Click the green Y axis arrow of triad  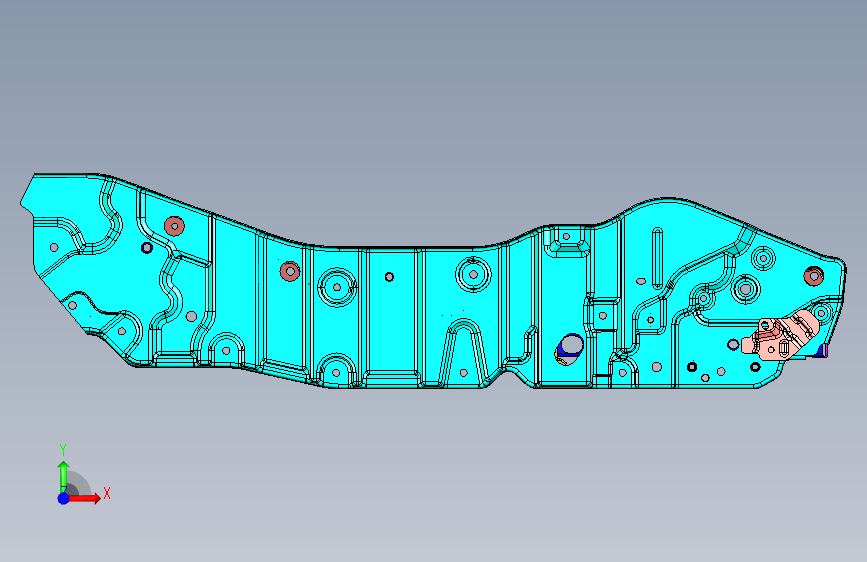(64, 476)
